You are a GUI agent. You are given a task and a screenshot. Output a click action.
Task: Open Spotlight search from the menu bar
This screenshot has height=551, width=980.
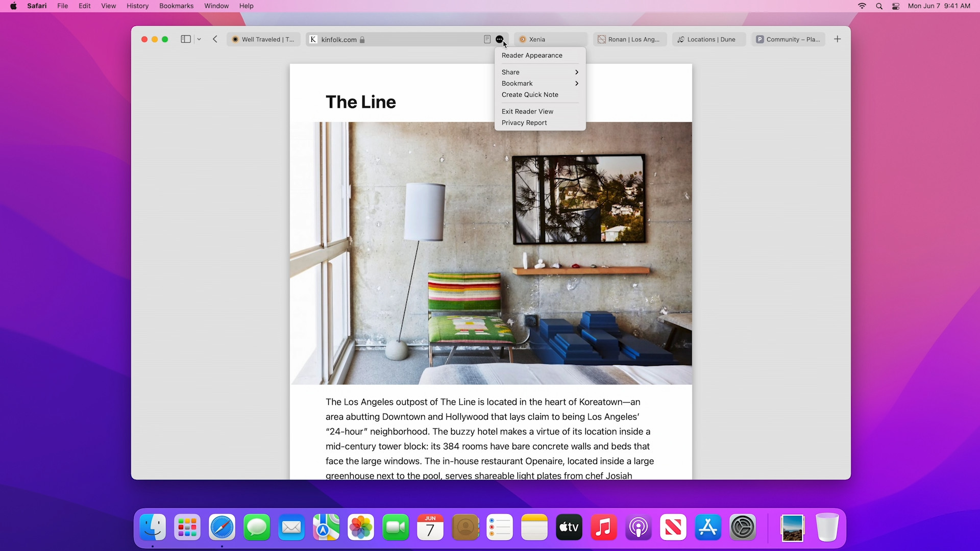click(879, 6)
